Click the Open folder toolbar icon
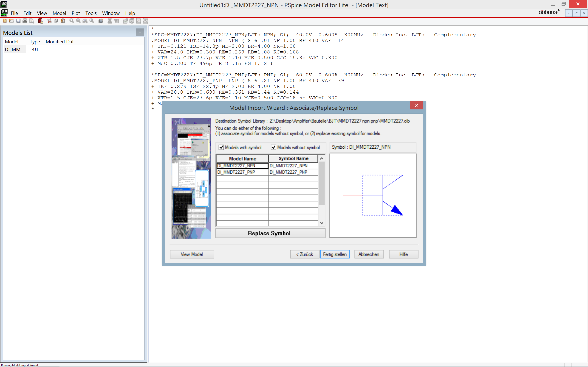The image size is (588, 367). (11, 21)
